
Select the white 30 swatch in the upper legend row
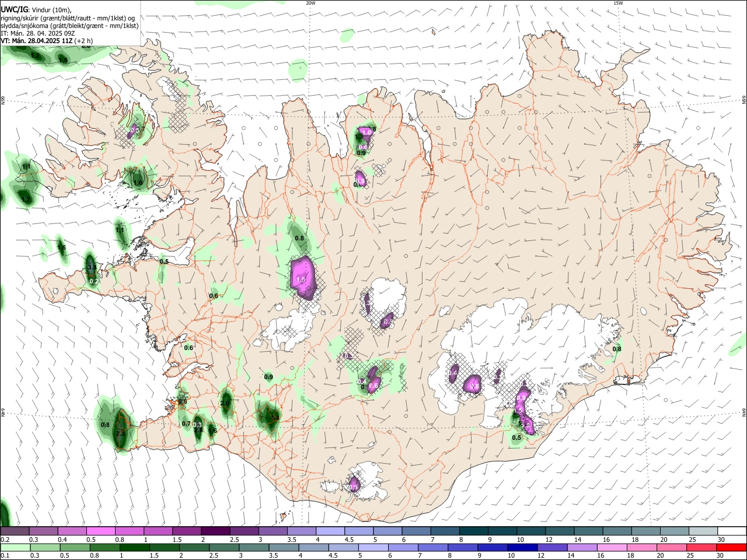click(x=732, y=531)
